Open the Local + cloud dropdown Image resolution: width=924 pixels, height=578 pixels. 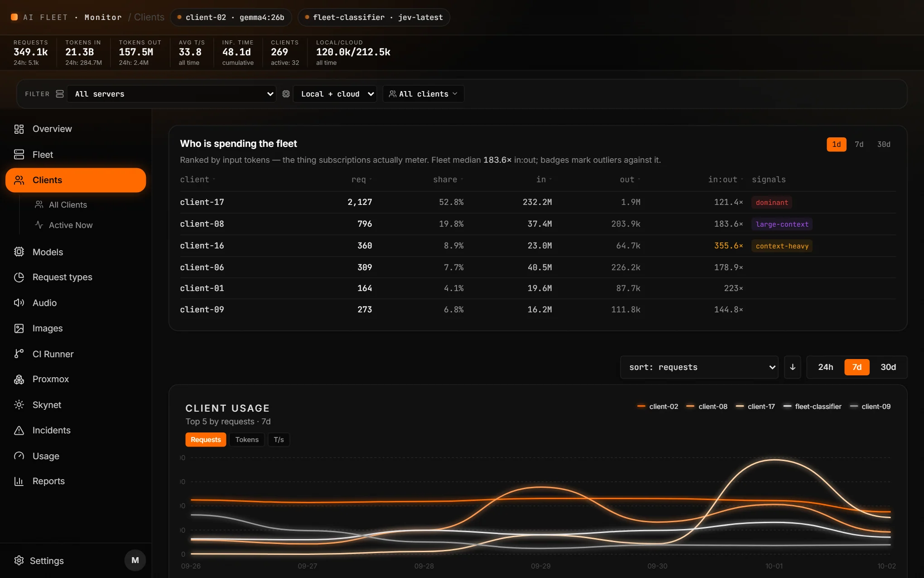point(335,94)
